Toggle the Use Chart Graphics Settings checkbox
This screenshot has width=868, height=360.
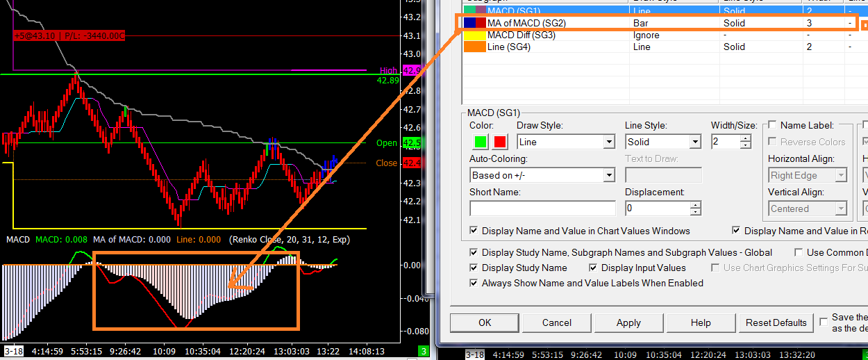[717, 268]
